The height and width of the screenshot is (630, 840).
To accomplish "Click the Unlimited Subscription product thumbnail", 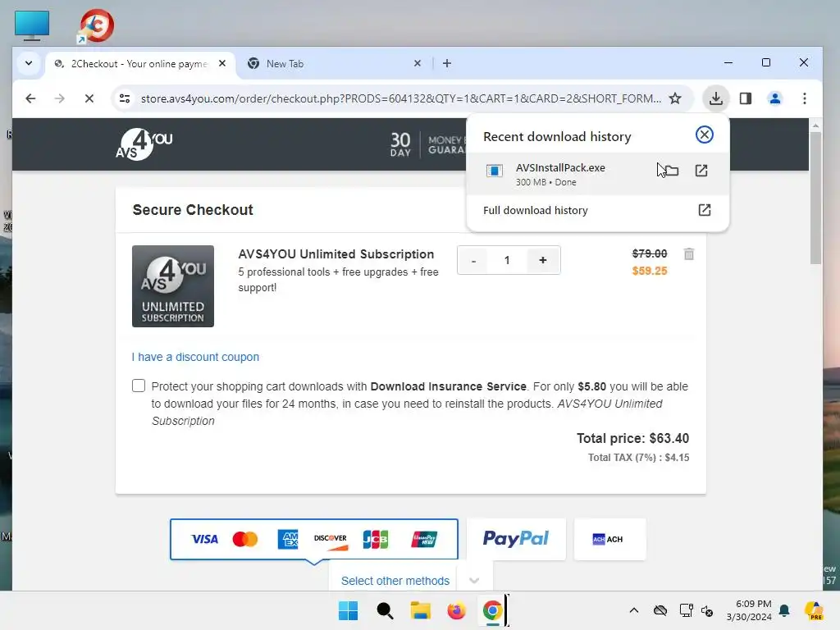I will (173, 286).
